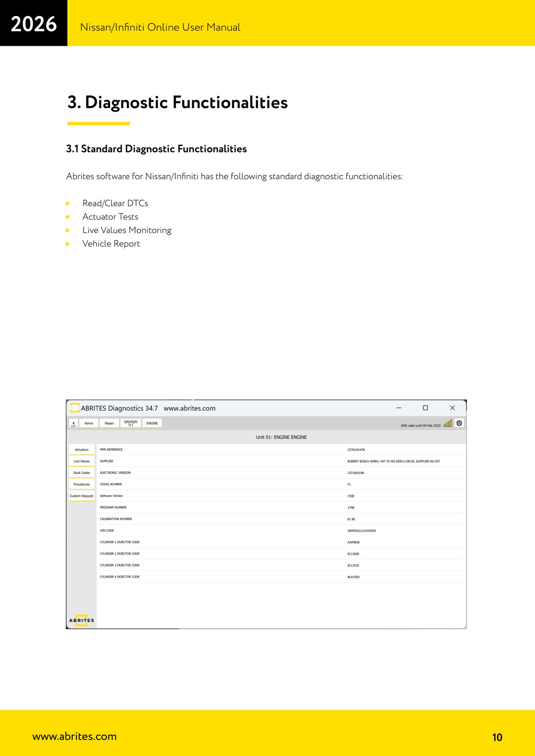Click the 'Actuator Tests' bullet
The height and width of the screenshot is (756, 535).
pyautogui.click(x=110, y=217)
